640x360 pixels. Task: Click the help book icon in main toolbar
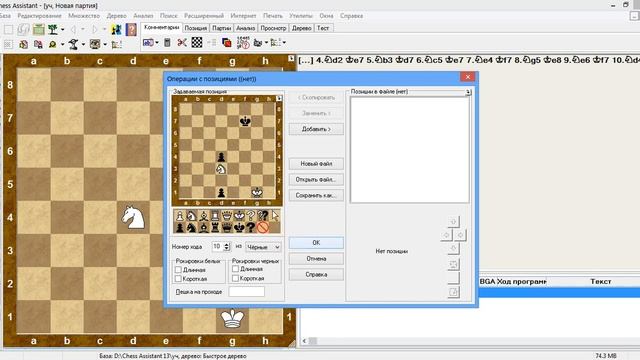(x=131, y=29)
